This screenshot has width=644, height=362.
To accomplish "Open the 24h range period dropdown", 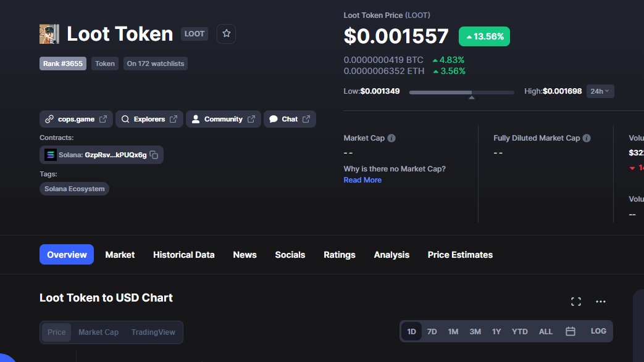I will 600,91.
